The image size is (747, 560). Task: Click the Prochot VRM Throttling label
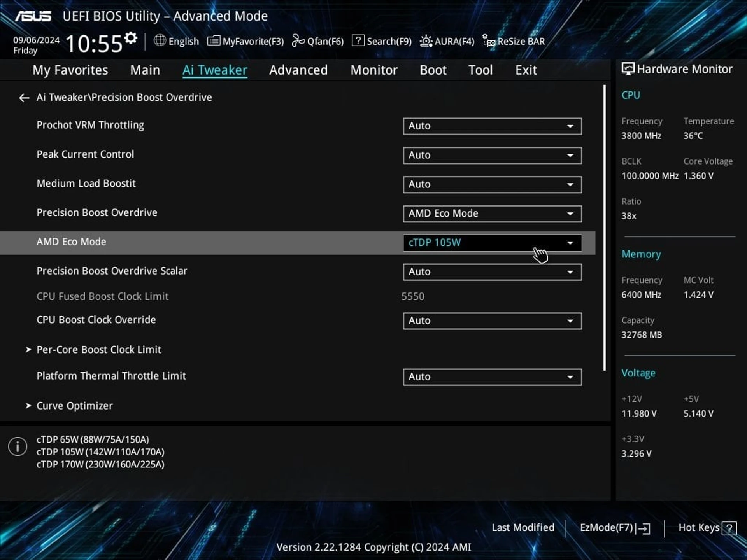click(90, 125)
